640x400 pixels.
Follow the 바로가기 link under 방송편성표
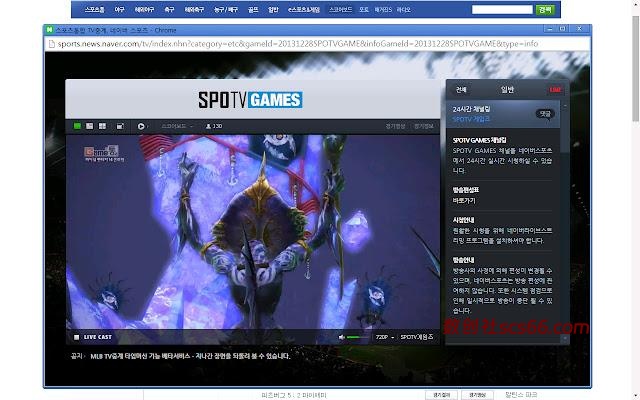click(466, 199)
